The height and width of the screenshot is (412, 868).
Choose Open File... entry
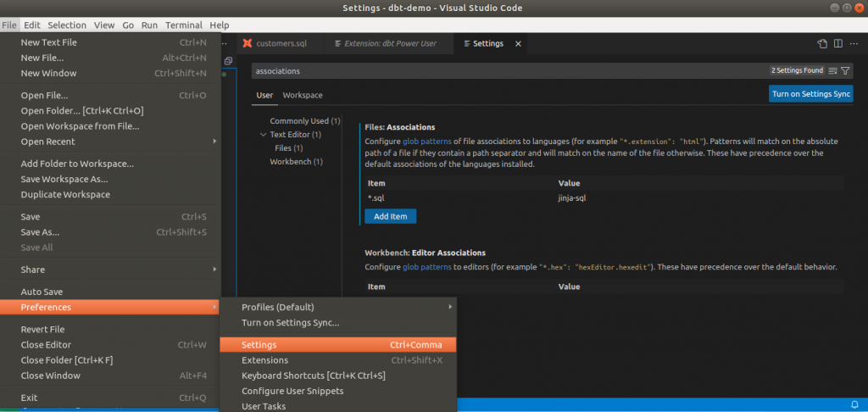point(110,95)
